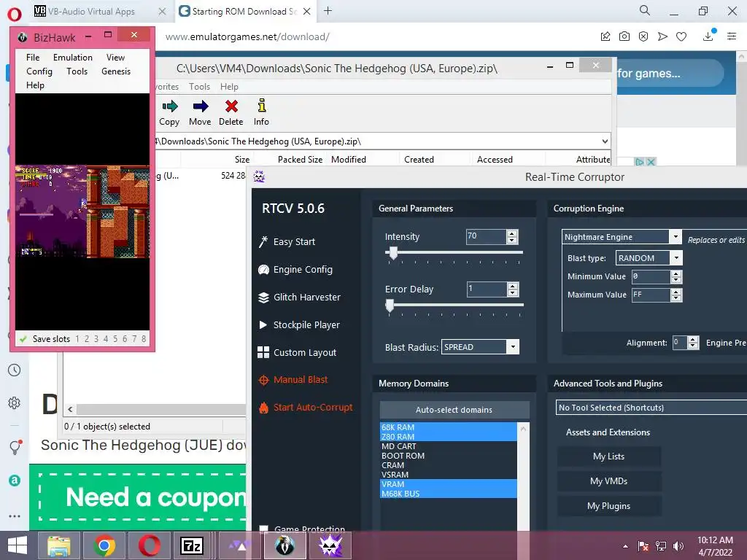Increase the Maximum Value stepper
Screen dimensions: 747x560
point(676,292)
